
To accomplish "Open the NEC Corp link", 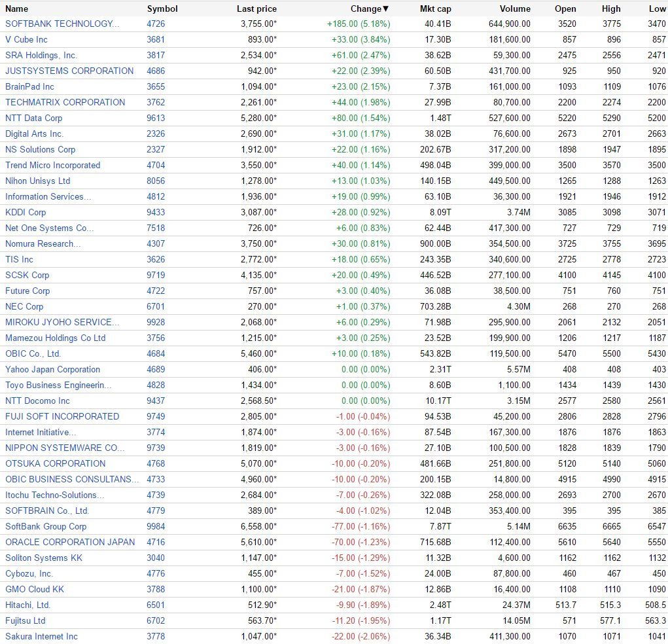I will pyautogui.click(x=24, y=307).
